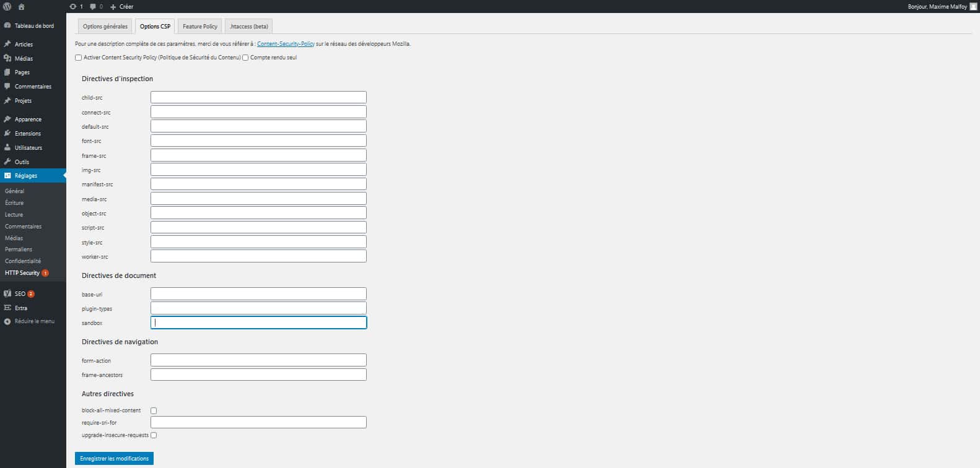Click the Utilisateurs person icon
The image size is (980, 468).
pyautogui.click(x=7, y=147)
